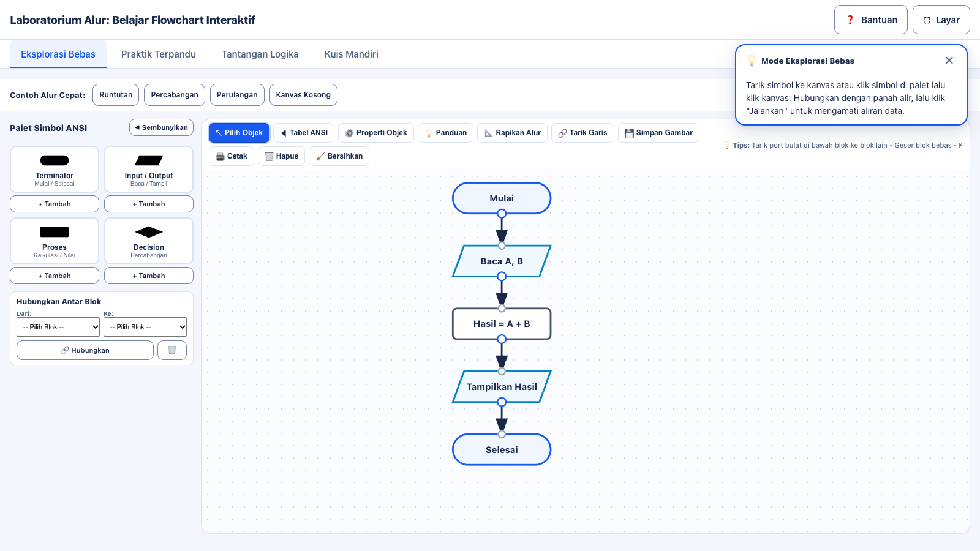
Task: Add a Decision block with Tambah
Action: pyautogui.click(x=149, y=275)
